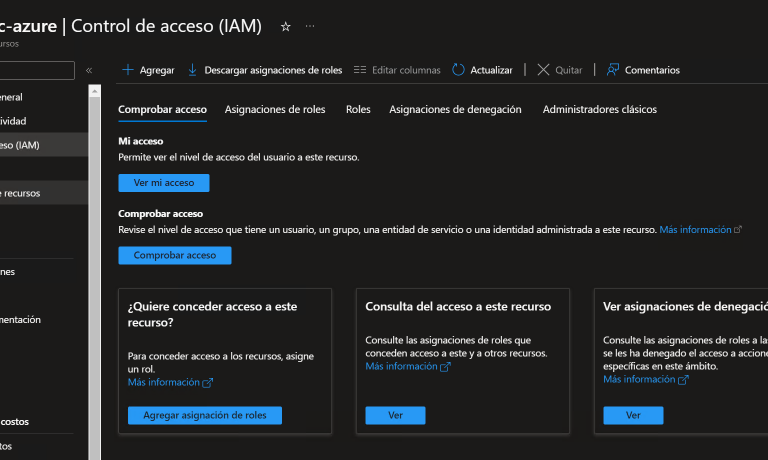Refresh the page with Actualizar
This screenshot has height=460, width=768.
tap(482, 70)
